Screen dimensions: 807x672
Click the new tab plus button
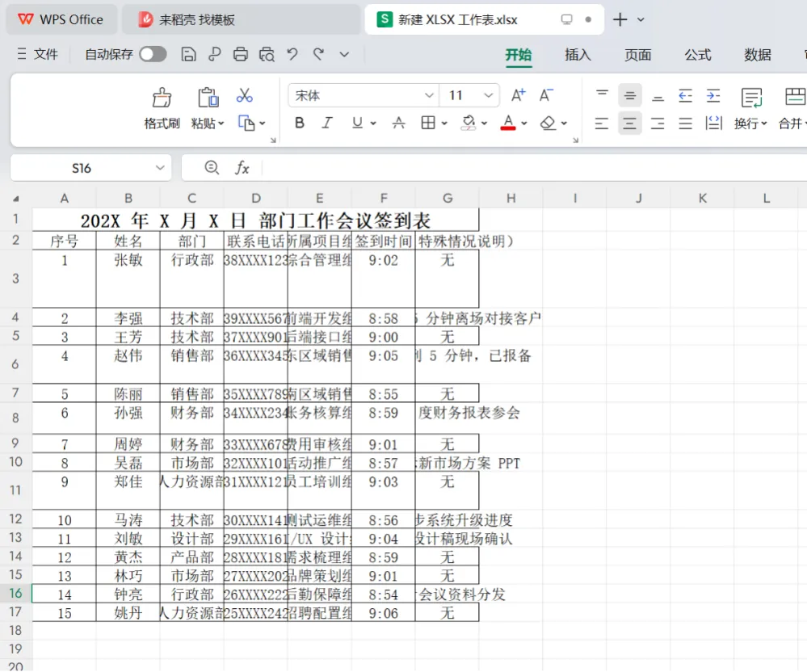(620, 19)
